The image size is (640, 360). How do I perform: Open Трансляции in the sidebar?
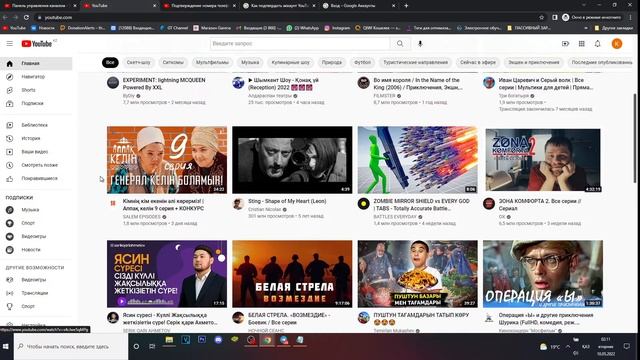tap(36, 293)
